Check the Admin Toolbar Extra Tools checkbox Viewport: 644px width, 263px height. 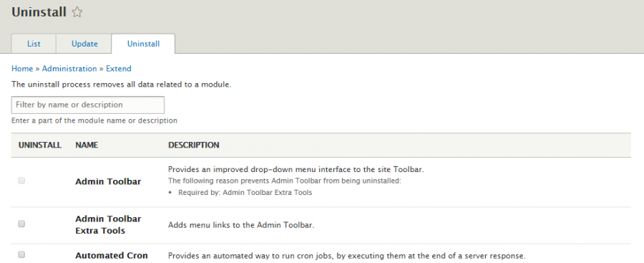[21, 224]
